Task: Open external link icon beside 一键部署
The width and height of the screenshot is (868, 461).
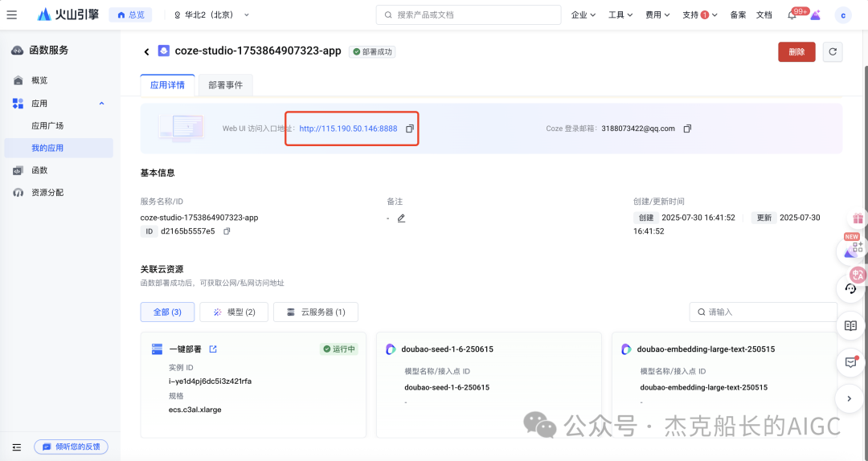Action: (213, 349)
